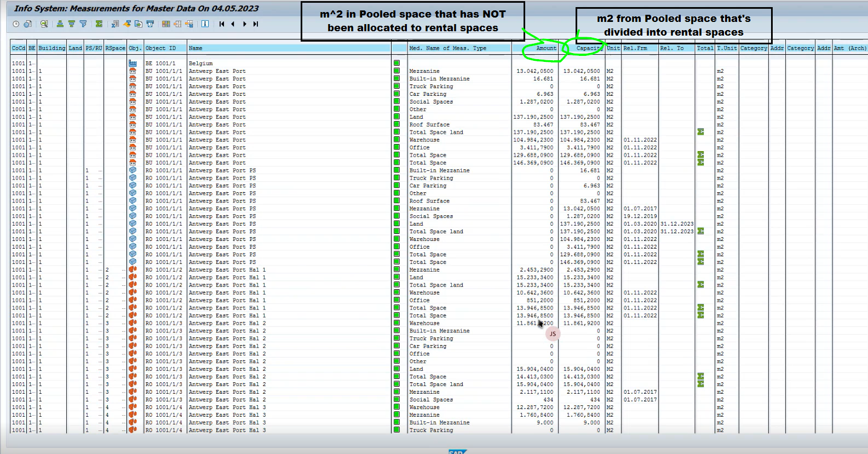This screenshot has height=454, width=868.
Task: Click the BE 1001/1 object ID cell
Action: click(x=160, y=64)
